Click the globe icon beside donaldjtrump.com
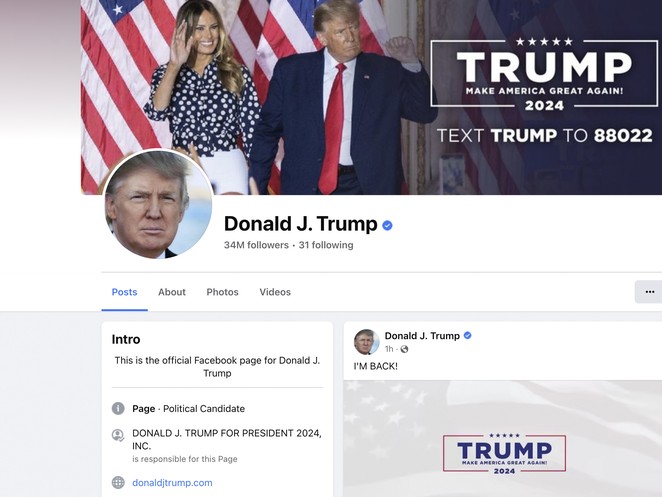This screenshot has height=497, width=662. point(118,482)
